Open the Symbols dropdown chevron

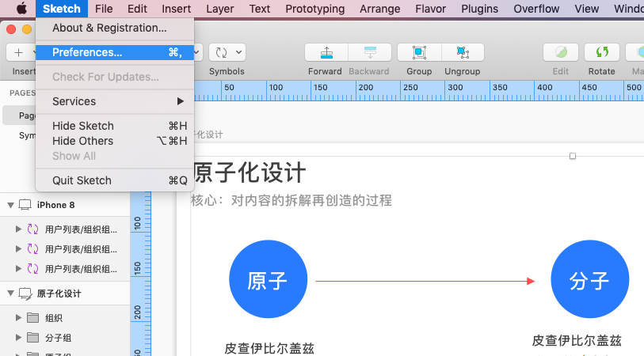238,52
